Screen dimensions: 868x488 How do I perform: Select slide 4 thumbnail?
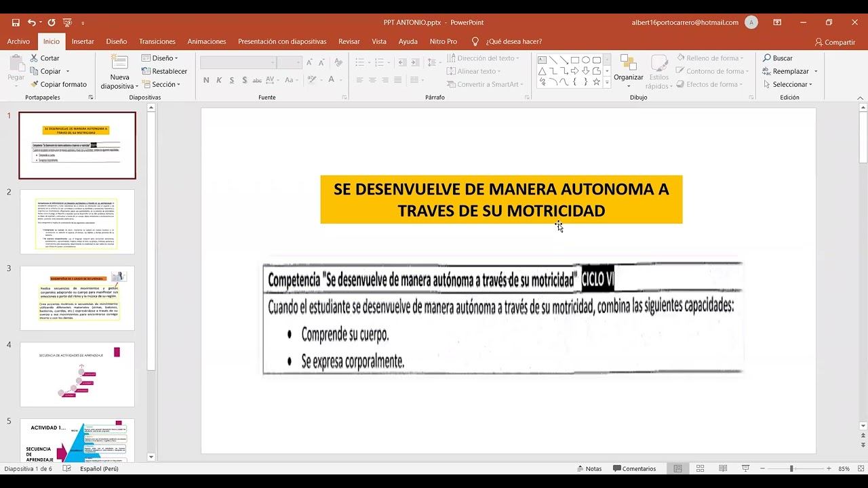(x=77, y=375)
